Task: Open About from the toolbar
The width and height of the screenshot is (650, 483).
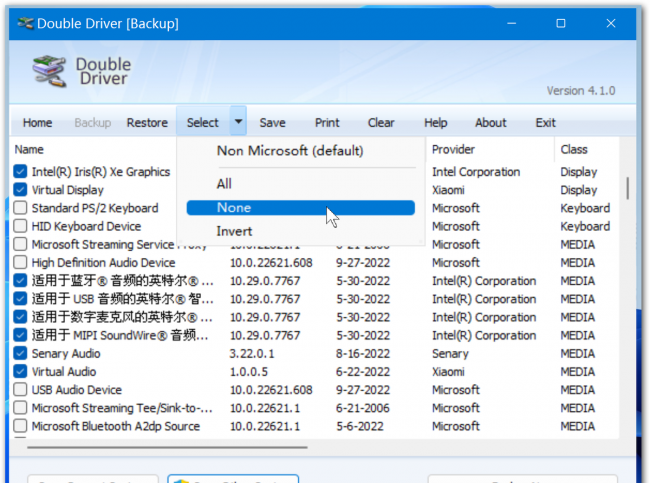Action: coord(491,123)
